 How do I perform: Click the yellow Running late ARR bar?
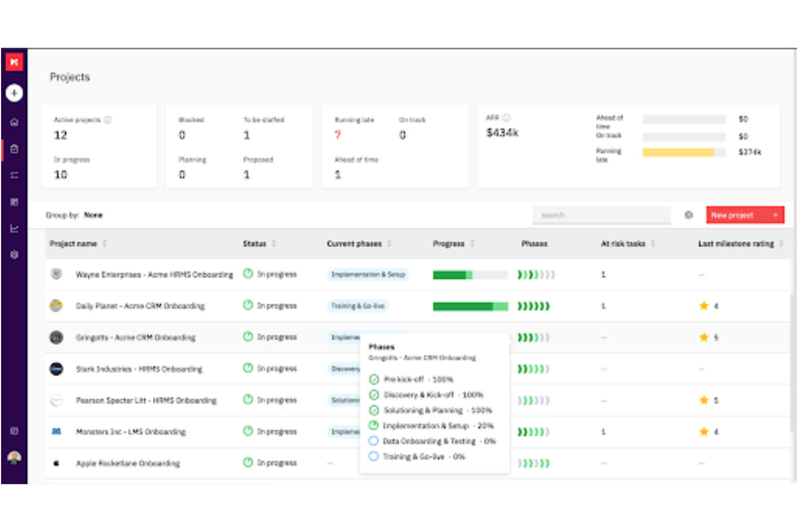[678, 153]
